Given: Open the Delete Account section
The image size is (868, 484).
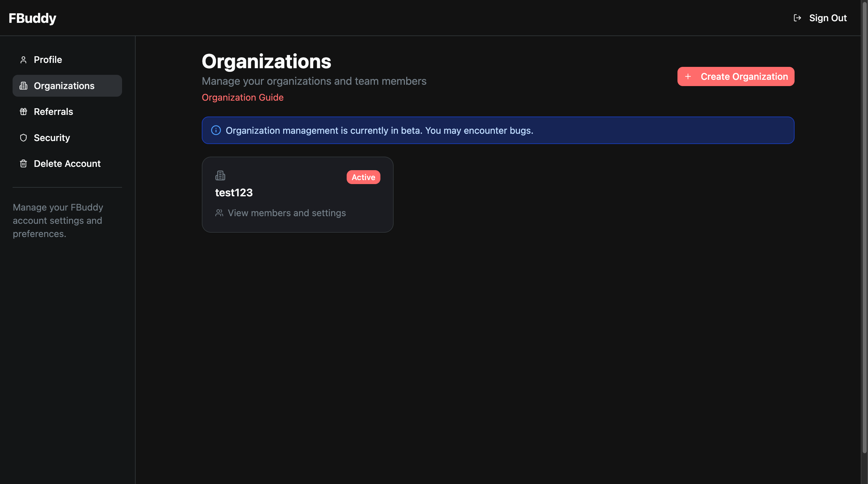Looking at the screenshot, I should coord(67,164).
